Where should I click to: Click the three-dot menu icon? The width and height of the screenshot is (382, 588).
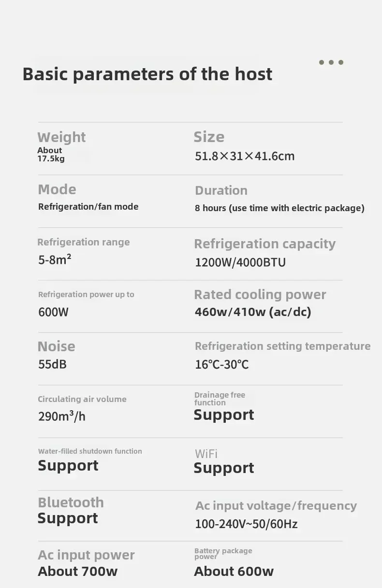331,62
